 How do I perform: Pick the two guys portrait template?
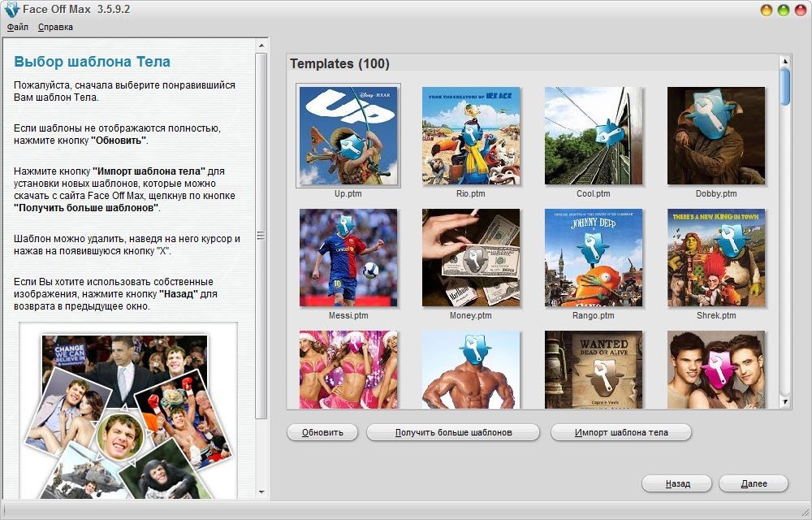(x=716, y=370)
